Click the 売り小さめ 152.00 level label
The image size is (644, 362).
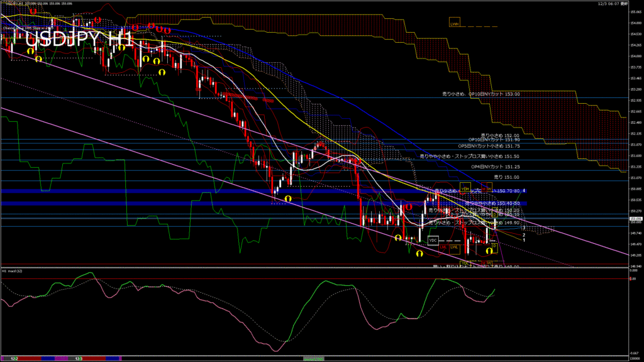500,135
